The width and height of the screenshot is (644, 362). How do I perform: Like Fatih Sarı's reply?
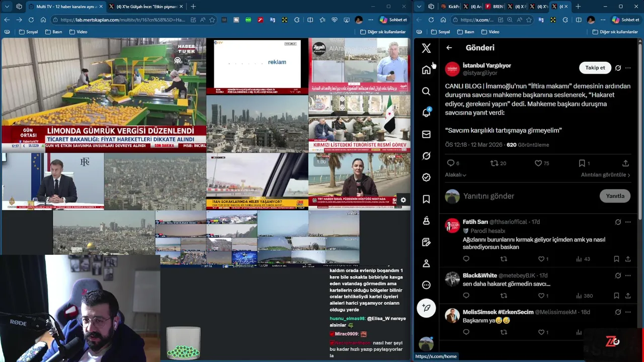click(543, 259)
